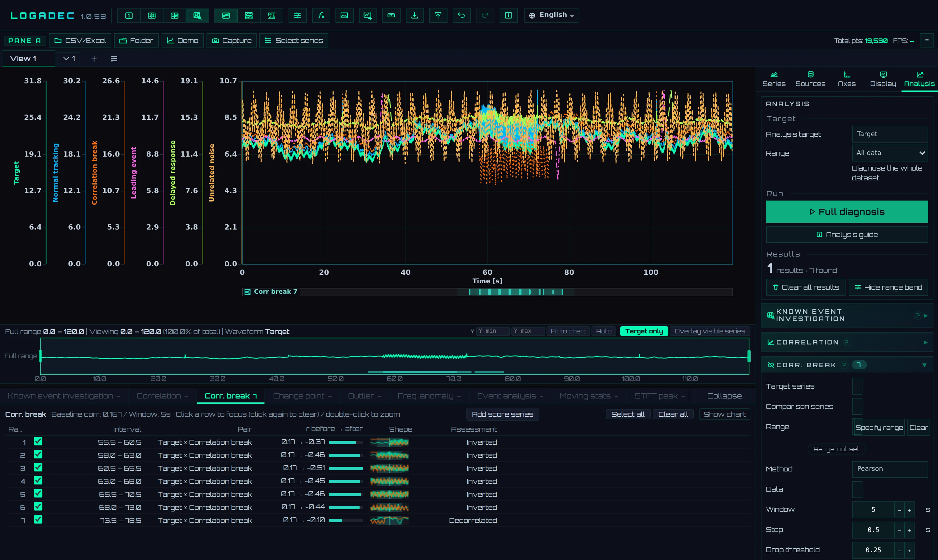Select the overlaid line chart mode icon
Image resolution: width=938 pixels, height=560 pixels.
[226, 16]
